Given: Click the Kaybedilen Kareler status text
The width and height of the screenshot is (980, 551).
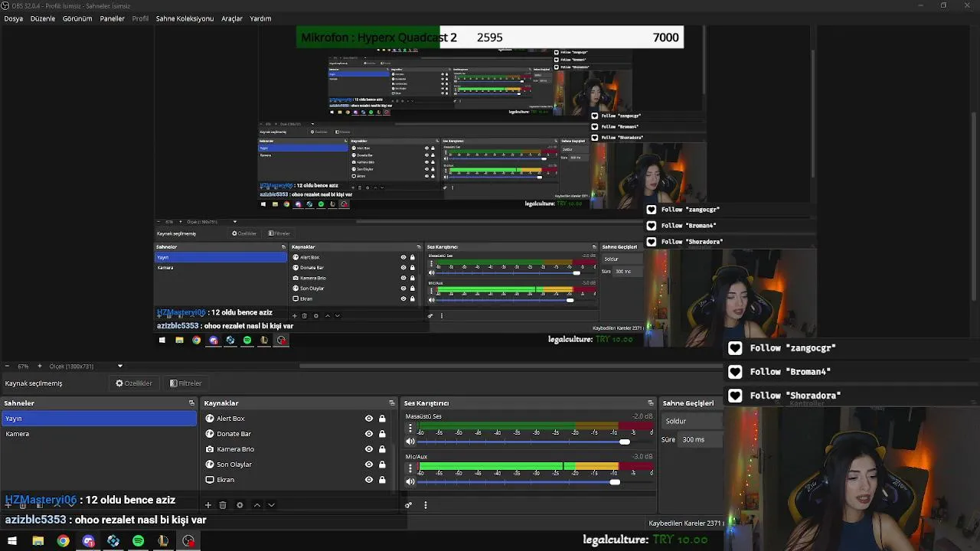Looking at the screenshot, I should pyautogui.click(x=685, y=523).
